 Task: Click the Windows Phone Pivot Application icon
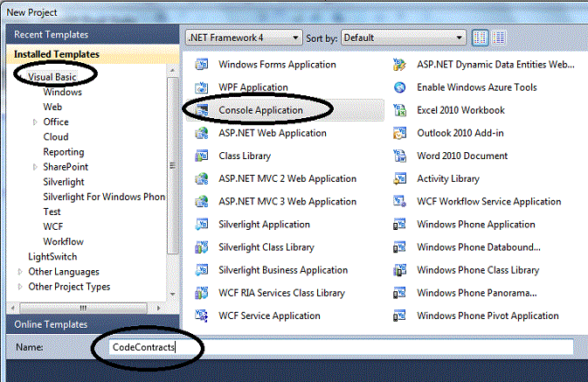click(x=400, y=316)
